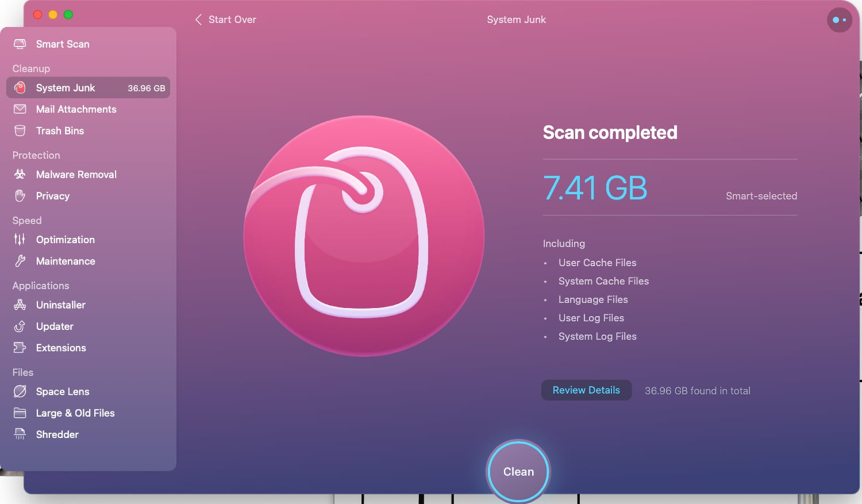The image size is (862, 504).
Task: Go to Maintenance module
Action: [88, 261]
